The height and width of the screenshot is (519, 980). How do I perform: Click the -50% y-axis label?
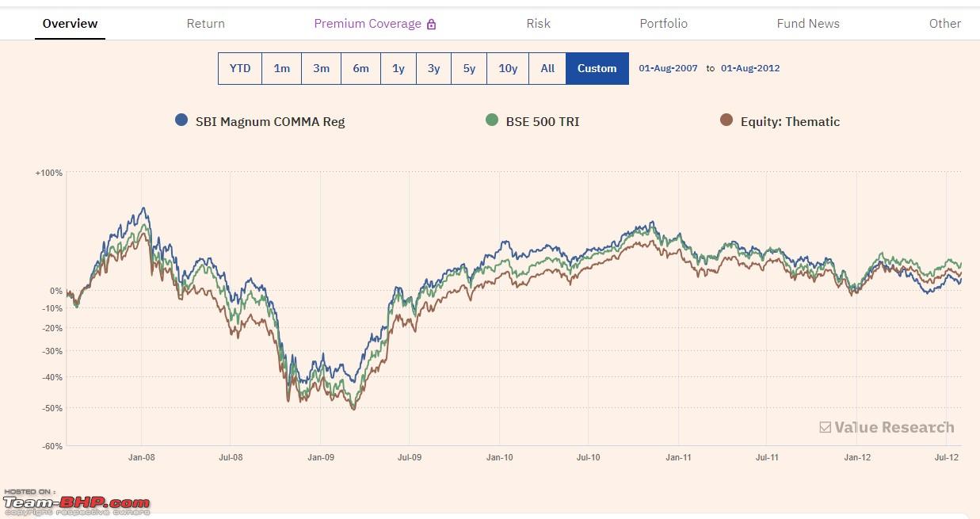pyautogui.click(x=52, y=408)
